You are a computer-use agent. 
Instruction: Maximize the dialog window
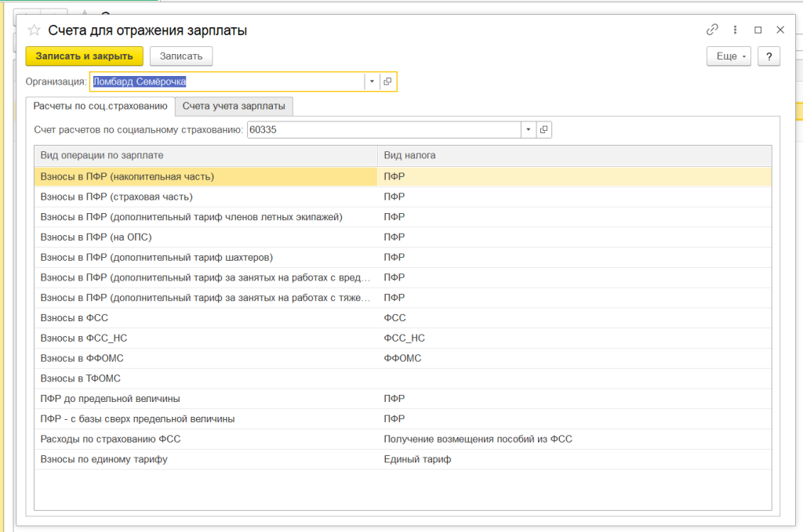pyautogui.click(x=758, y=30)
